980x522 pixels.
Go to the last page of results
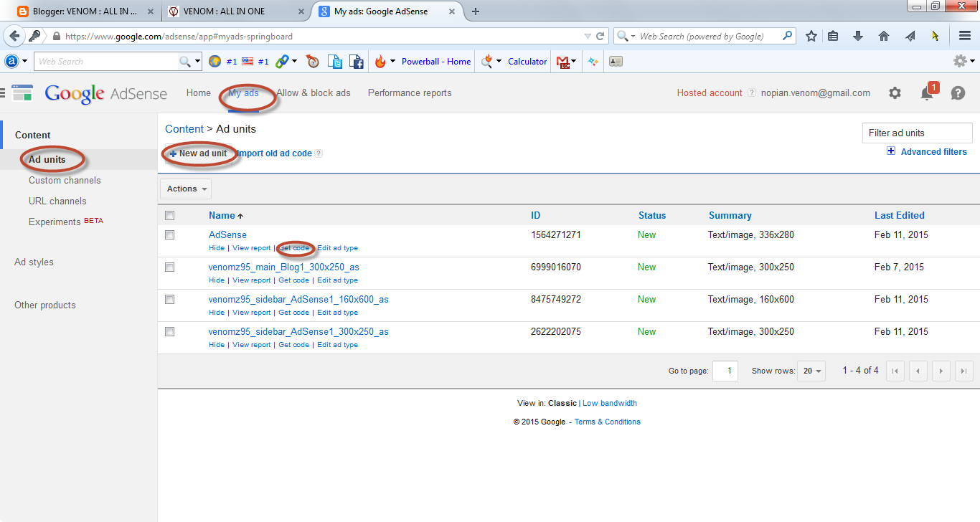click(x=963, y=371)
